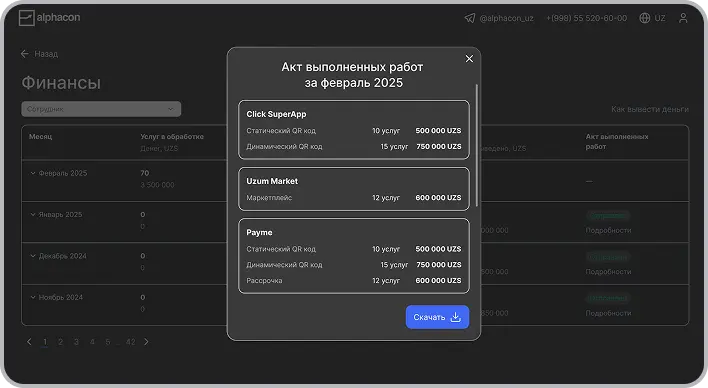Screen dimensions: 708x388
Task: Click the Uzum Market card heading
Action: pos(272,181)
